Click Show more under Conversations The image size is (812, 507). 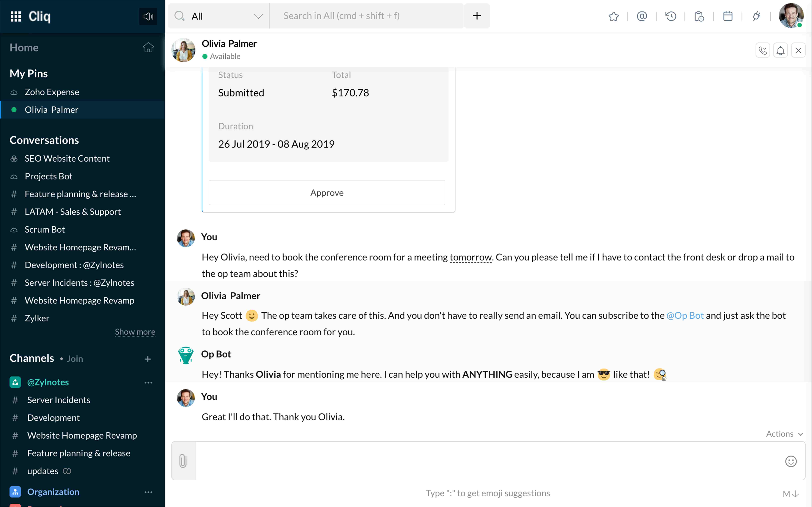click(x=135, y=332)
